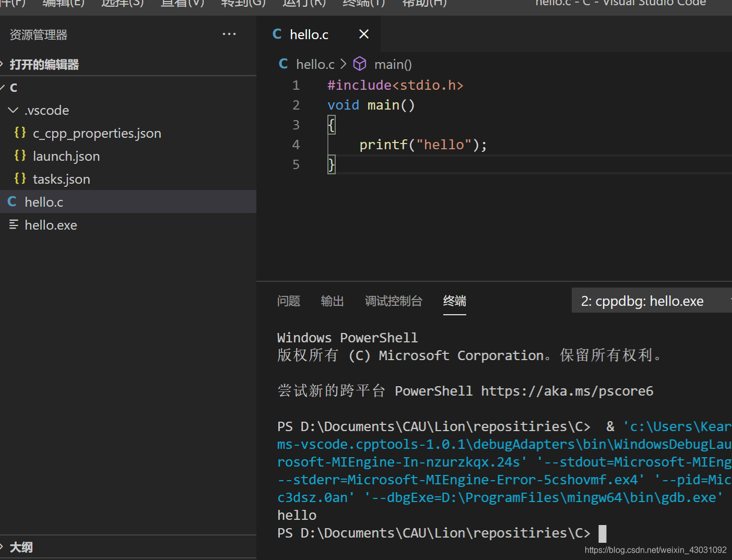Open Explorer more actions ellipsis menu
The height and width of the screenshot is (560, 732).
229,34
